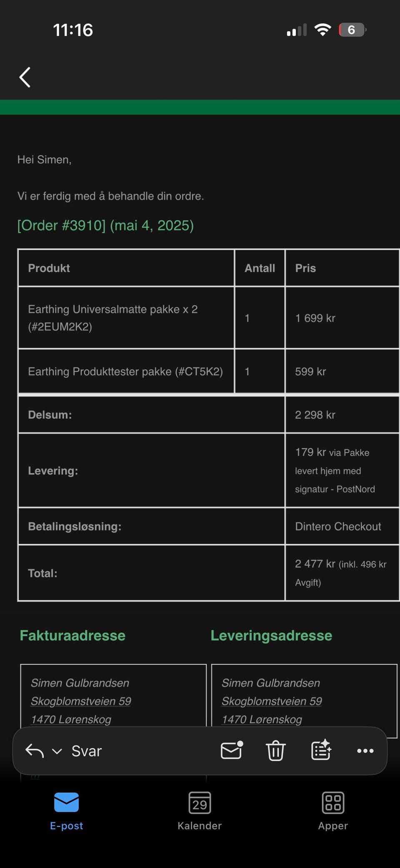Tap the Wi-Fi icon in the status bar
This screenshot has height=868, width=400.
tap(322, 30)
